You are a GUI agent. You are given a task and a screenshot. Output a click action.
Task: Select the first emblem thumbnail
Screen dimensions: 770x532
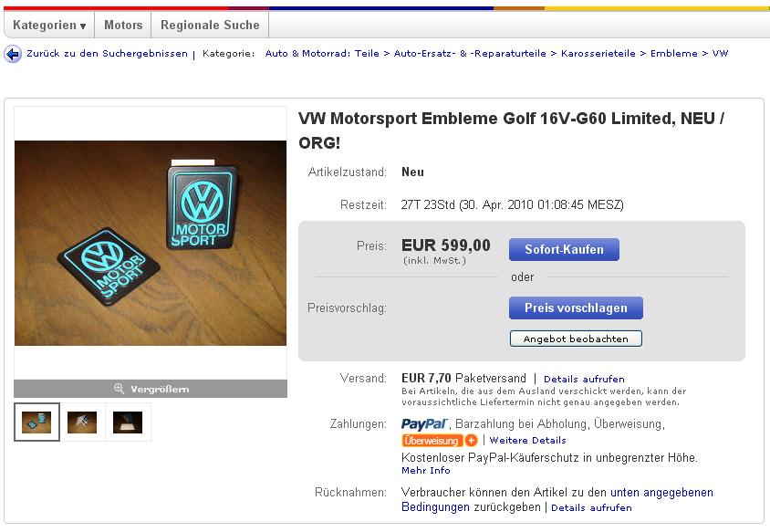coord(36,422)
